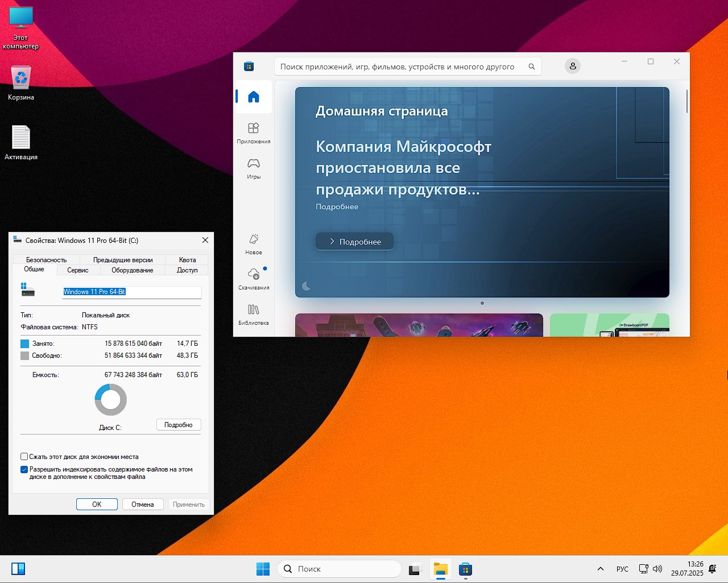Screen dimensions: 728x583
Task: Click the Отмена button
Action: [x=143, y=505]
